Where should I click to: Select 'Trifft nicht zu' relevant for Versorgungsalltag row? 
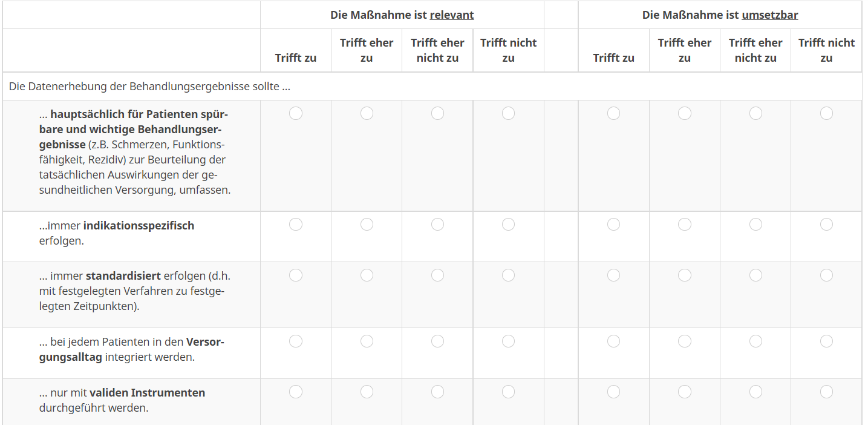click(508, 341)
